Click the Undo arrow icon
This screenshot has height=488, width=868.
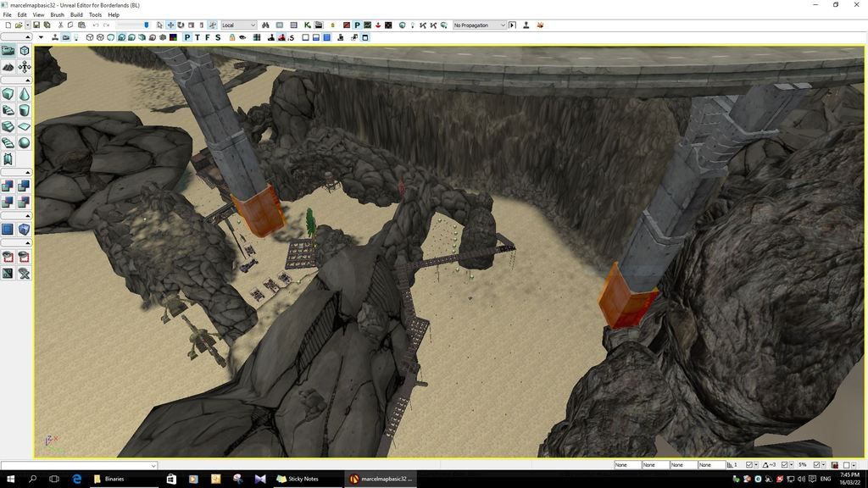click(x=96, y=25)
